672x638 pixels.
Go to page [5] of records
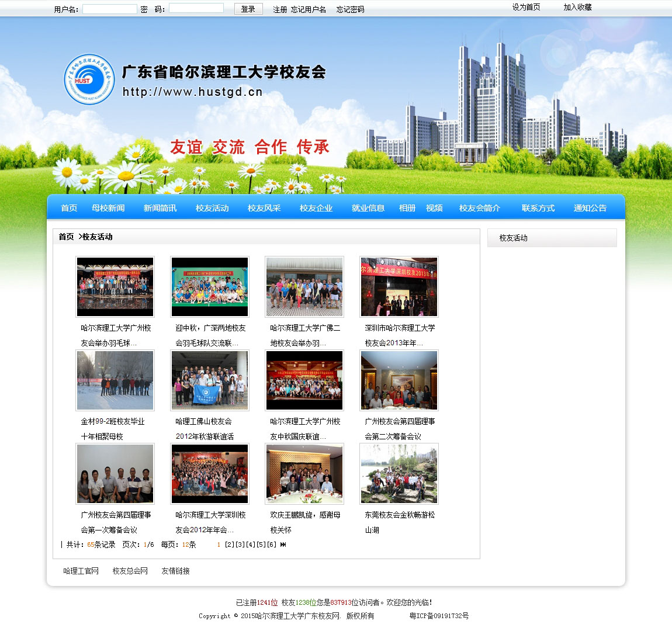click(x=261, y=545)
